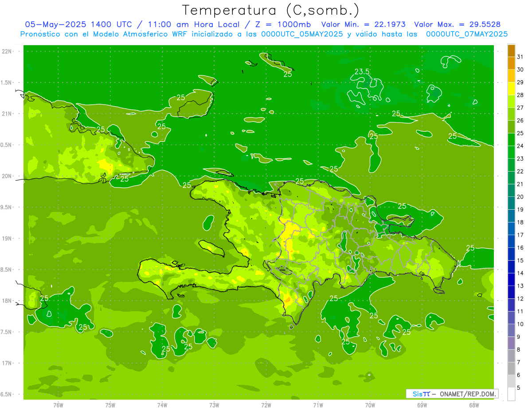
Task: Pick the white swatch below 5
Action: coord(511,394)
